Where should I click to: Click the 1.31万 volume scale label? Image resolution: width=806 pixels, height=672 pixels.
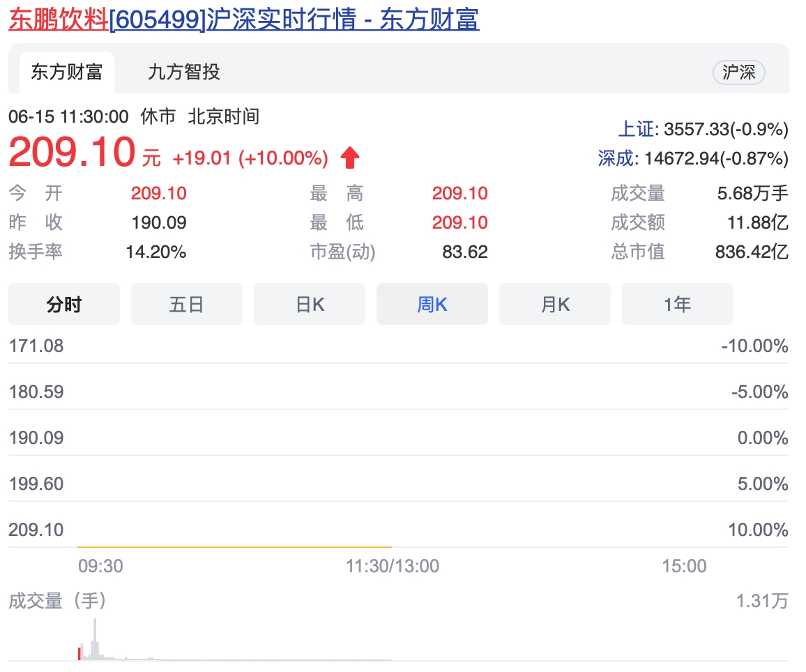762,601
